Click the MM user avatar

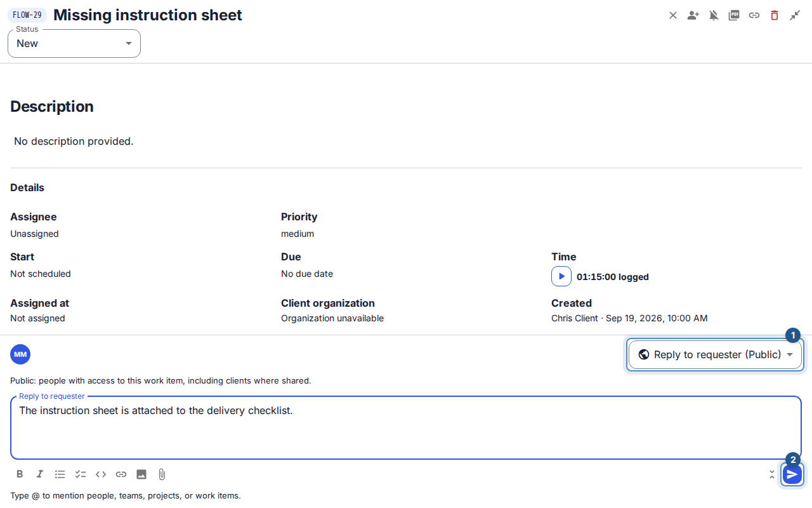(x=20, y=354)
